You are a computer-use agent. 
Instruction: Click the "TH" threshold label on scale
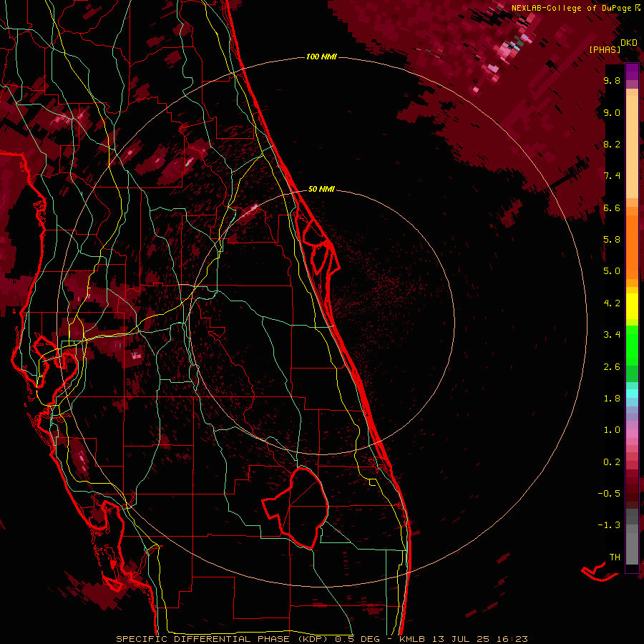(x=615, y=557)
